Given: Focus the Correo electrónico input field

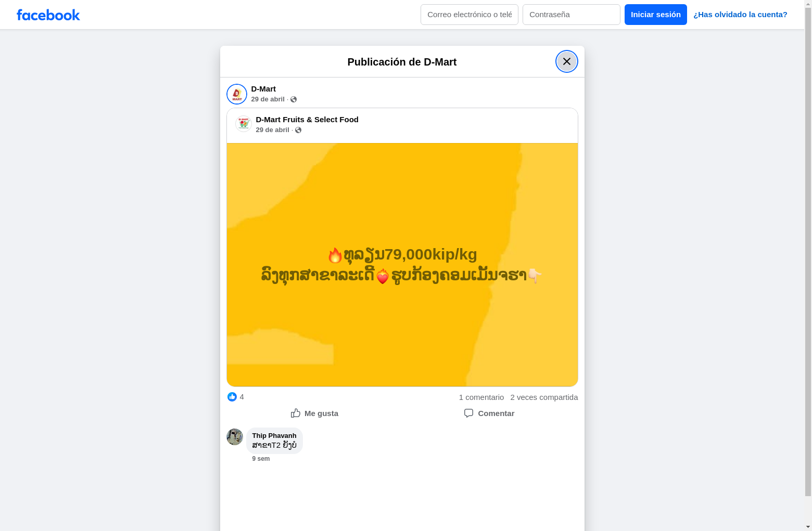Looking at the screenshot, I should click(470, 15).
